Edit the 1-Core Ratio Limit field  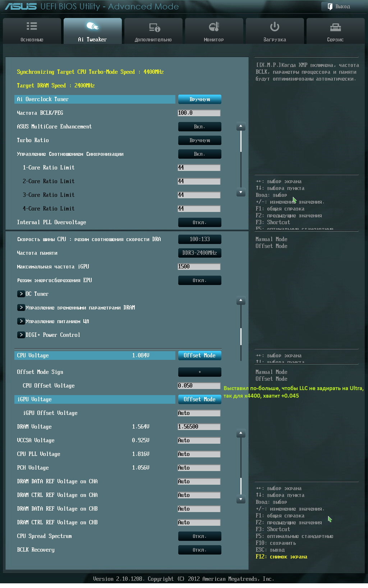[x=199, y=168]
